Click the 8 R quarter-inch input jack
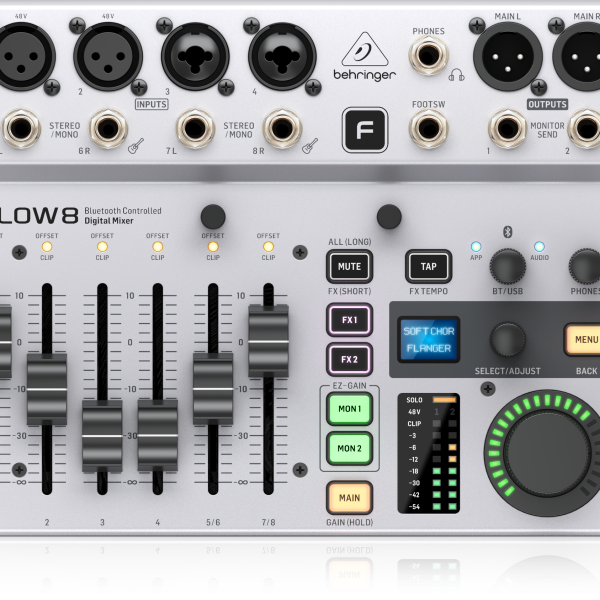The width and height of the screenshot is (600, 600). (282, 129)
